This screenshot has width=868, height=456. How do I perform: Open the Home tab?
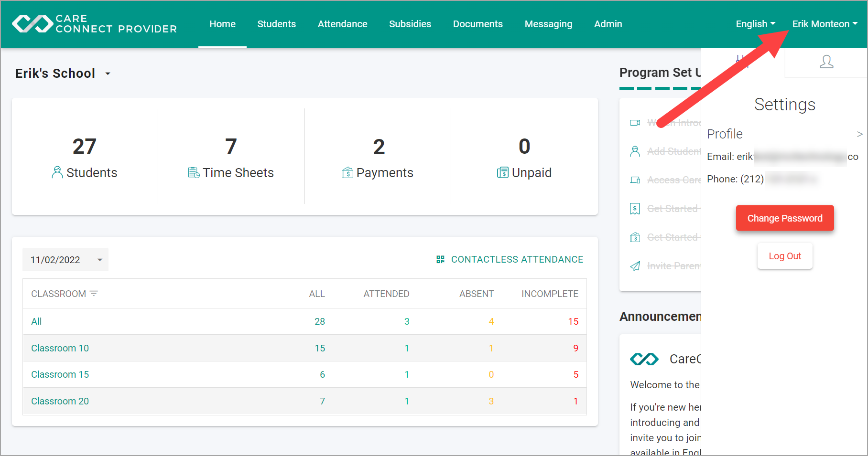click(x=222, y=24)
